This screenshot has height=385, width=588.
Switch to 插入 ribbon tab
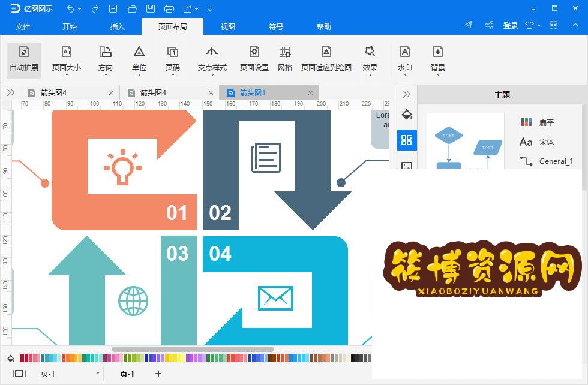[118, 26]
